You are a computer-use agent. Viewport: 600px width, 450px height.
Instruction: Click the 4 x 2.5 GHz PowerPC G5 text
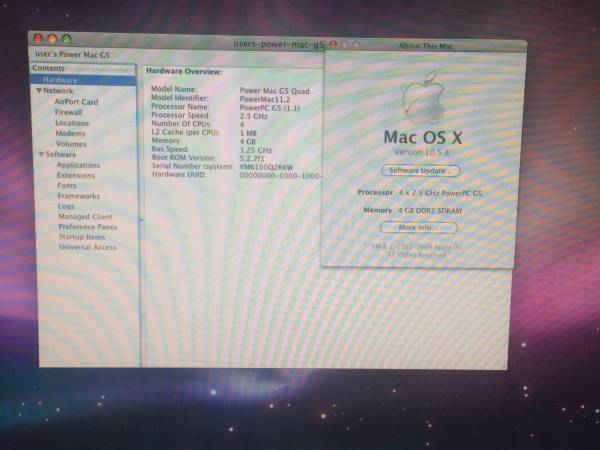(x=440, y=193)
